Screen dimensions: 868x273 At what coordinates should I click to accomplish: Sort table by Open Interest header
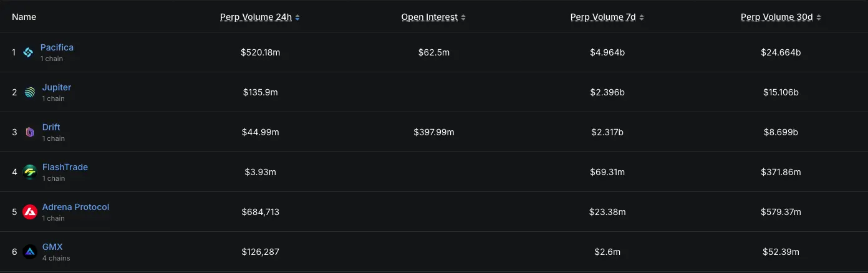click(430, 17)
